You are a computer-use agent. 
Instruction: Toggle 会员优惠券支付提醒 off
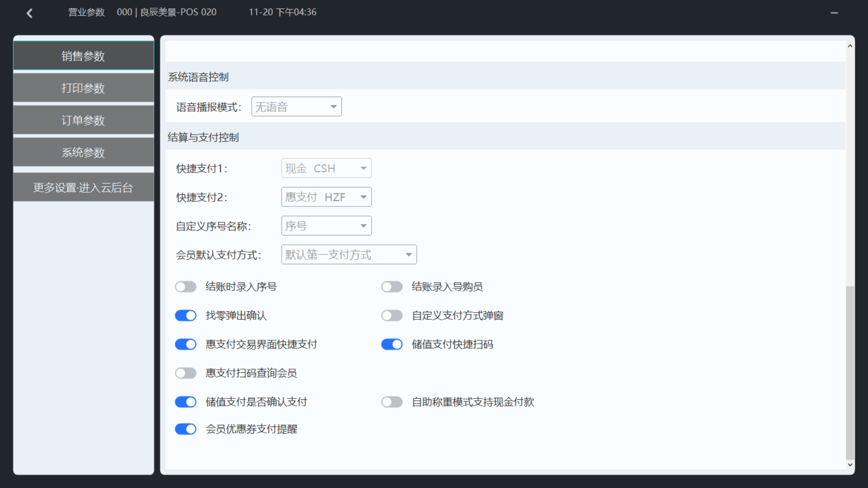(186, 429)
